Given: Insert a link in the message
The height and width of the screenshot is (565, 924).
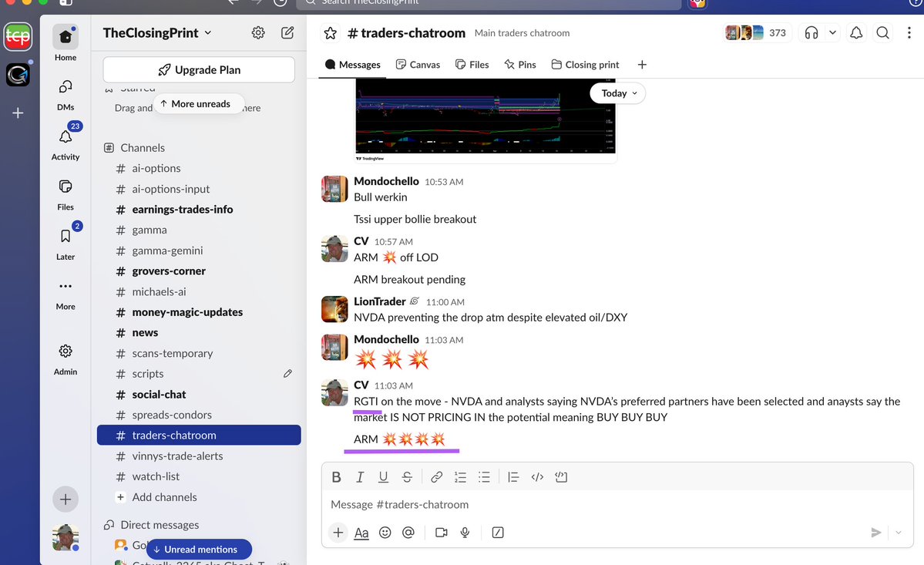Looking at the screenshot, I should (437, 477).
